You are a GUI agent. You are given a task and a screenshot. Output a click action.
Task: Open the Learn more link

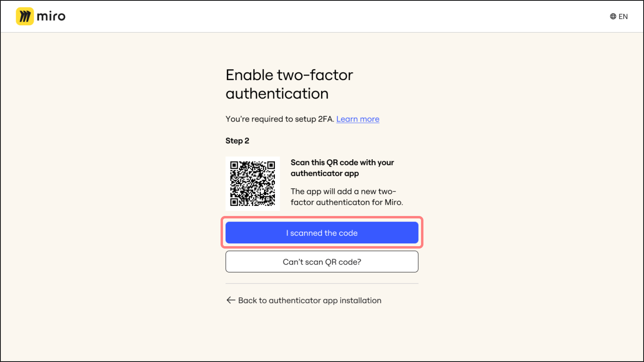(x=357, y=119)
